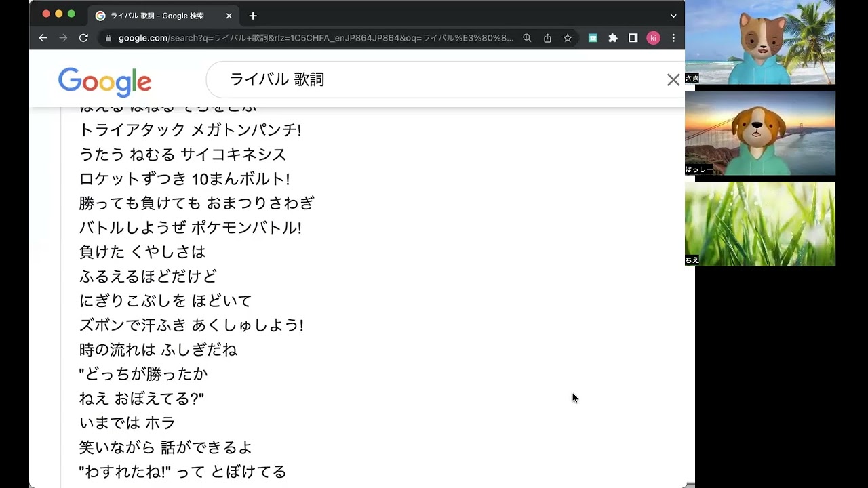The image size is (868, 488).
Task: Open the teal extension icon in toolbar
Action: point(593,38)
